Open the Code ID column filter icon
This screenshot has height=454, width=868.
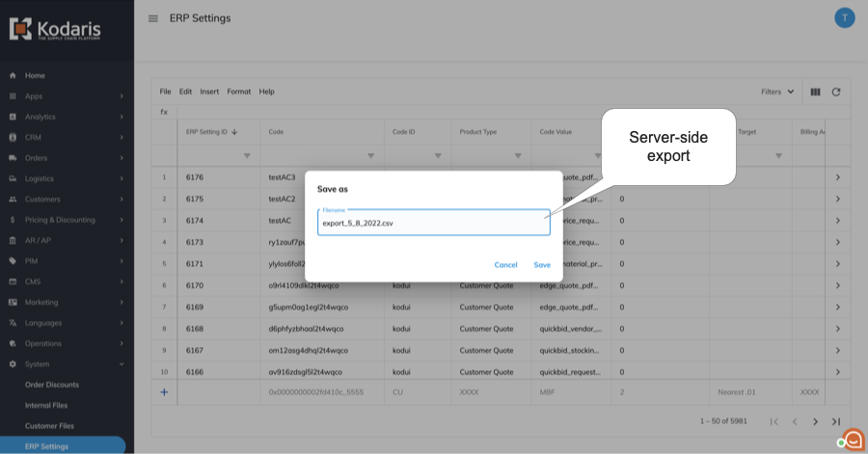pyautogui.click(x=438, y=156)
